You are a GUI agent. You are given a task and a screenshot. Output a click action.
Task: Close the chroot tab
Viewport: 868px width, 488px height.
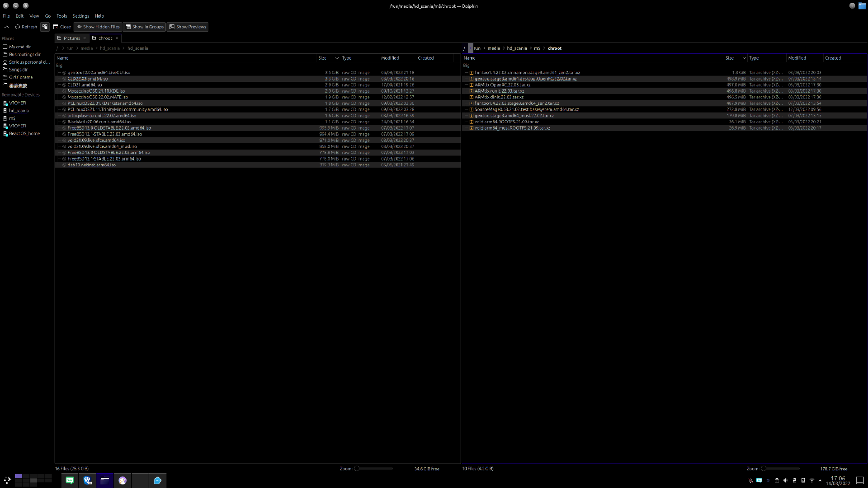click(x=117, y=38)
